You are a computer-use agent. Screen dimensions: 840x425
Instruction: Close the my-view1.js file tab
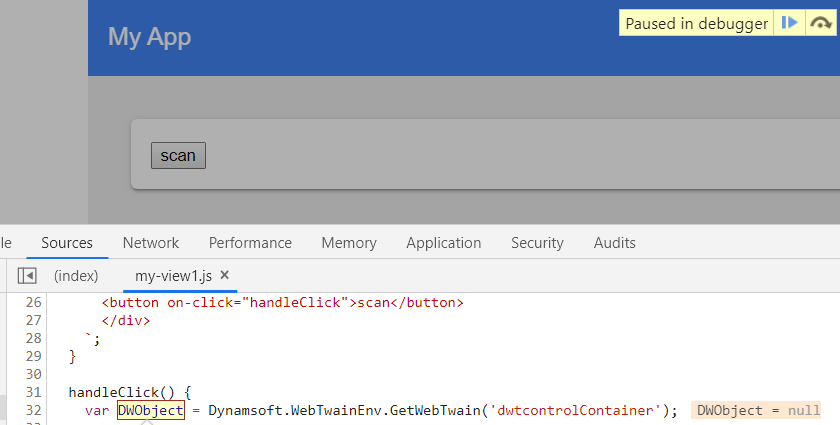click(224, 275)
